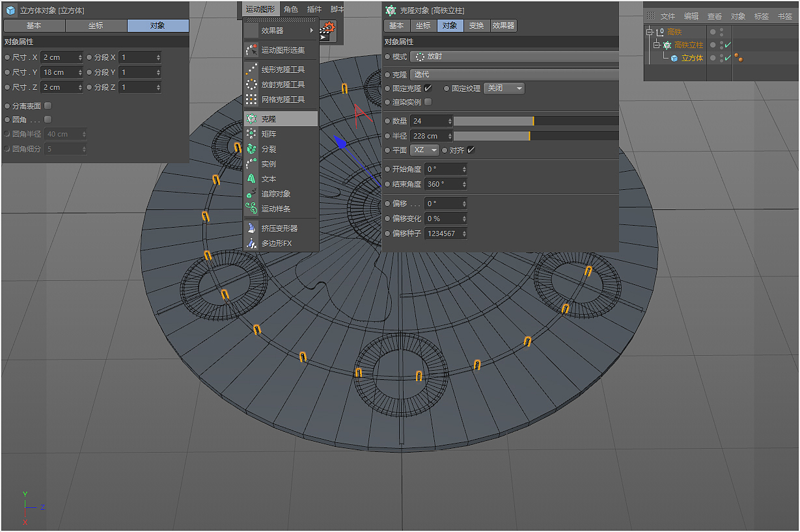Open the 角色 menu
The image size is (800, 532).
pyautogui.click(x=291, y=10)
